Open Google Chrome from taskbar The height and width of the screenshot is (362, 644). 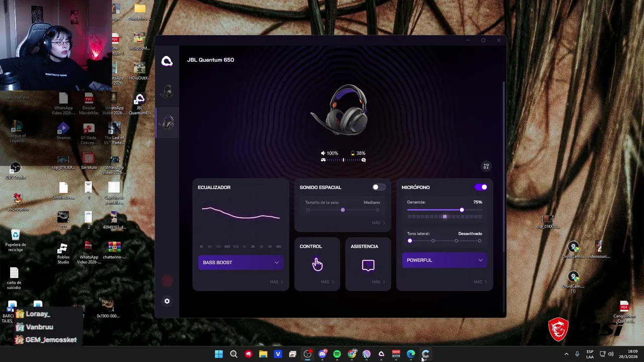click(x=352, y=354)
